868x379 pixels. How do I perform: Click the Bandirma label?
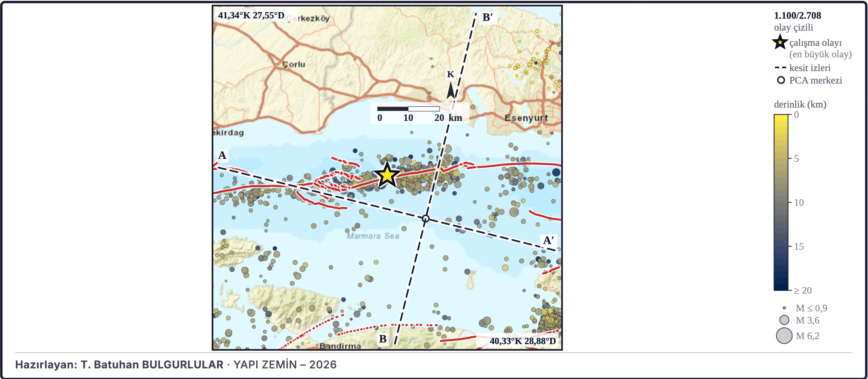(x=340, y=346)
